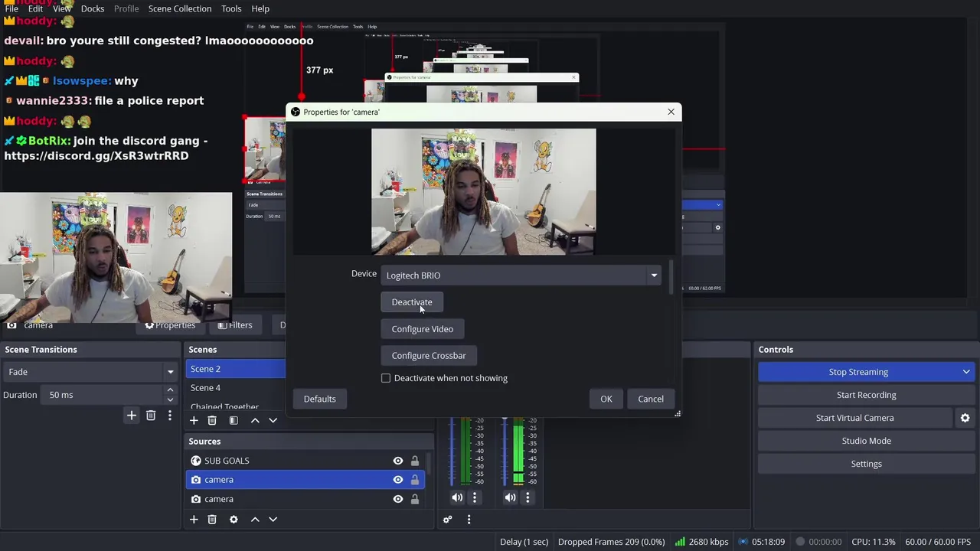This screenshot has width=980, height=551.
Task: Click SUB GOALS browser source icon
Action: [196, 461]
